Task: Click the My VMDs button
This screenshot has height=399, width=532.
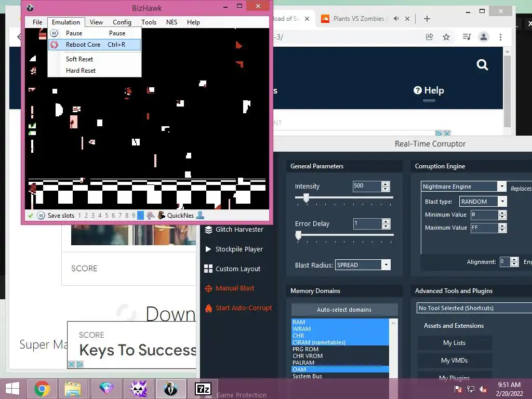Action: tap(454, 361)
